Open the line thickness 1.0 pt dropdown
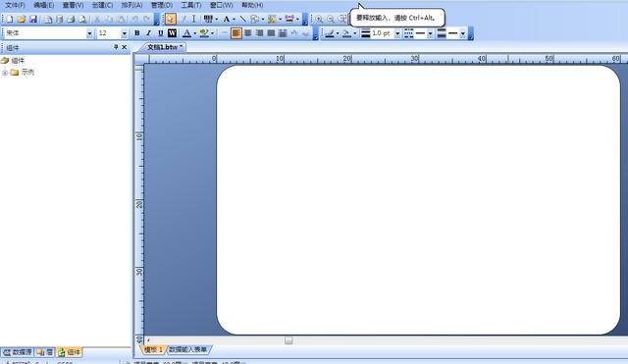This screenshot has width=628, height=364. 397,33
